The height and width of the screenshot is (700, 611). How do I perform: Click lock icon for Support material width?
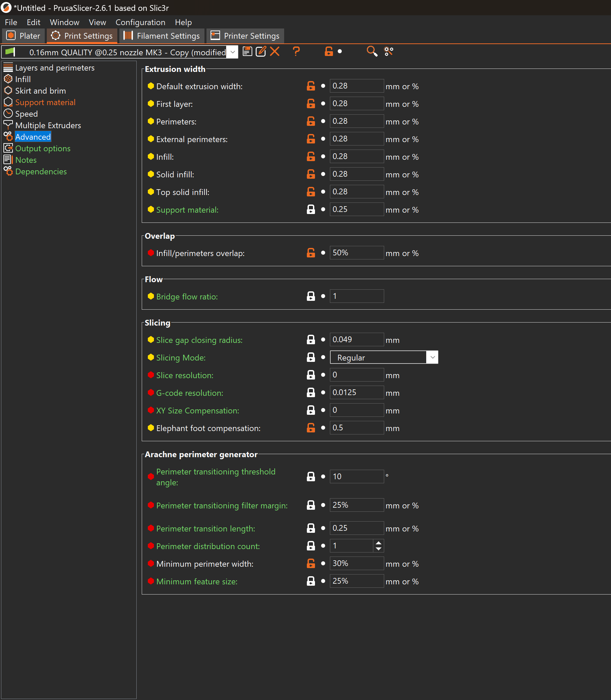[x=311, y=210]
